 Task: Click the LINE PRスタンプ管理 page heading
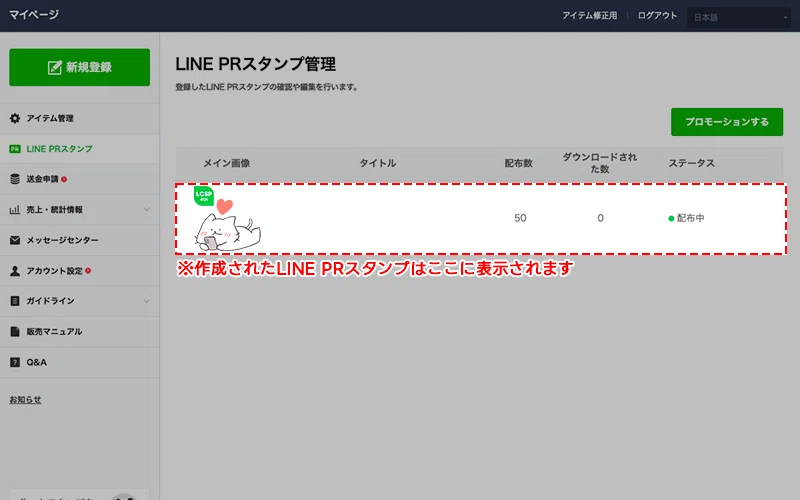pos(256,64)
